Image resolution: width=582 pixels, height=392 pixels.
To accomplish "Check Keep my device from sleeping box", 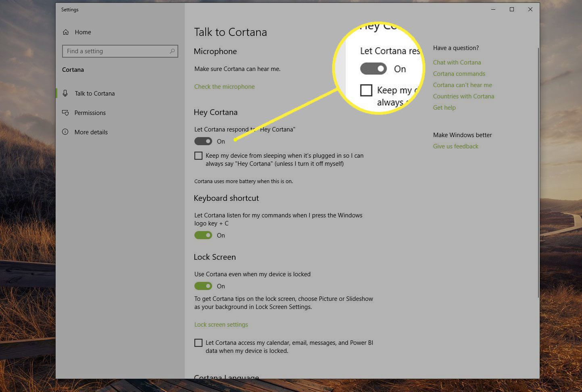I will click(198, 156).
